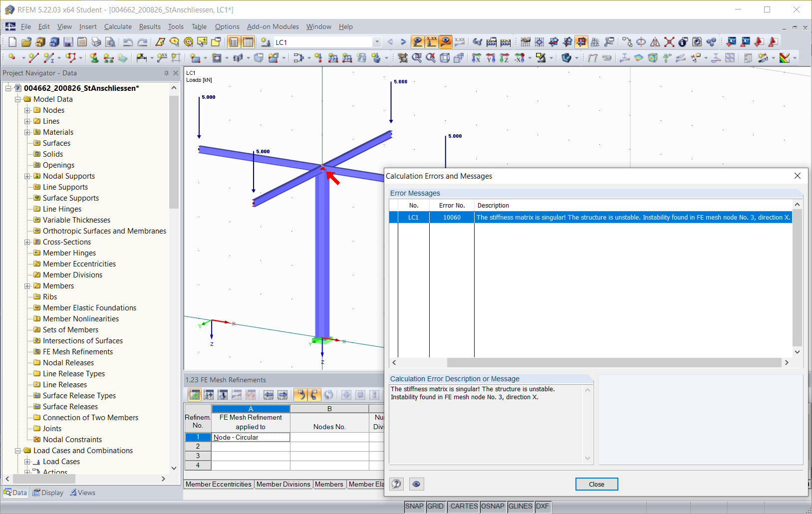The image size is (812, 514).
Task: Click the view in X direction icon
Action: tap(477, 58)
